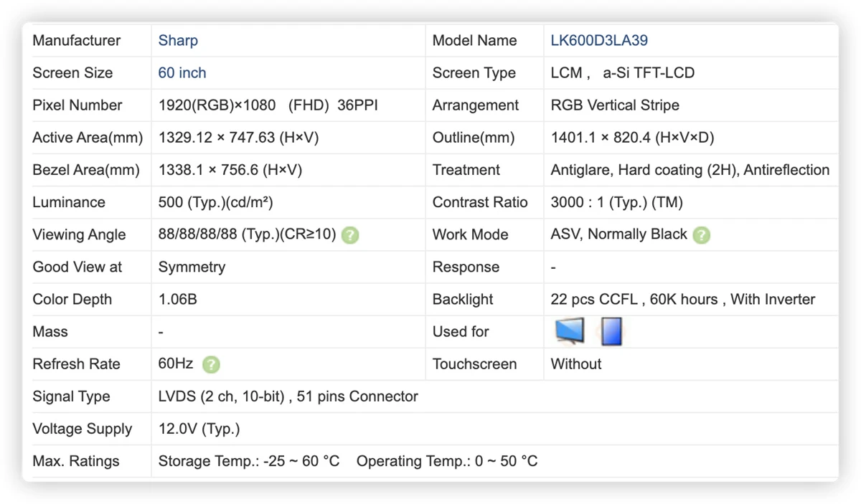
Task: Select the tablet icon in Used for
Action: point(611,331)
